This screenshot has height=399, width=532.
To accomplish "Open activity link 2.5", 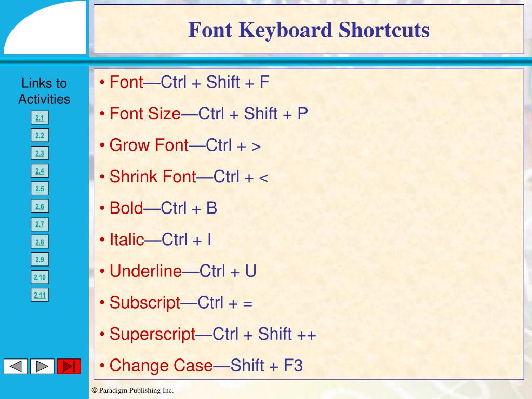I will [39, 189].
